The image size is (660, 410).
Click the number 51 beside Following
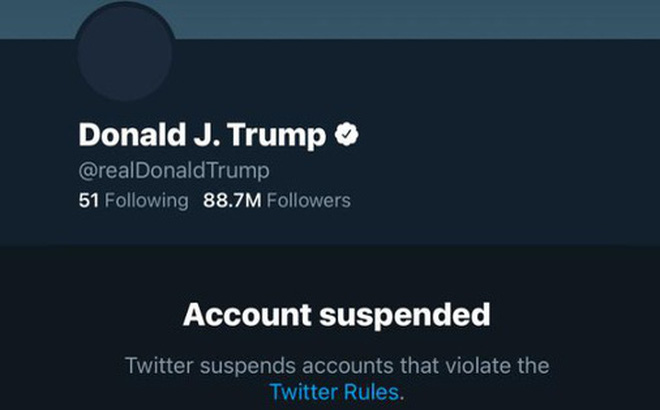(88, 200)
